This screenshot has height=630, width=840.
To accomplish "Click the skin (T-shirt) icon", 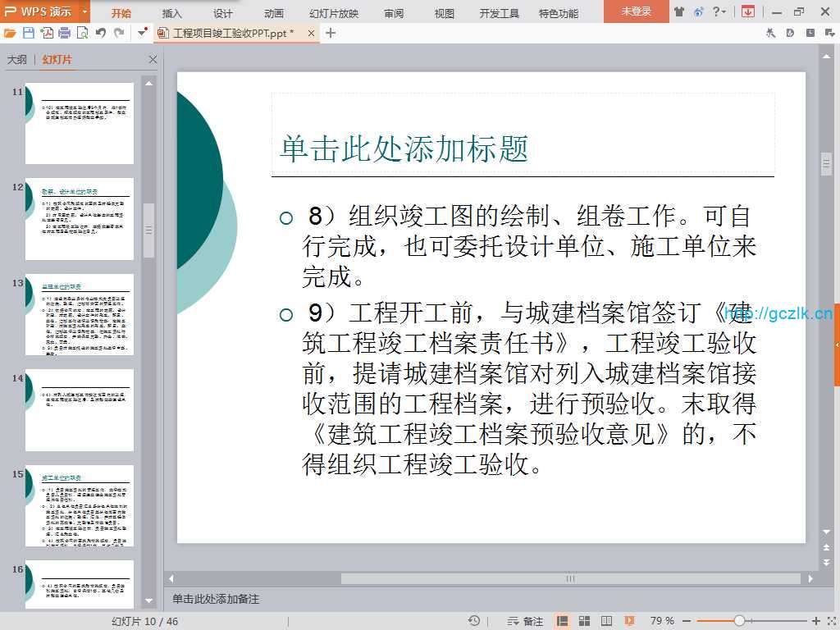I will [679, 11].
